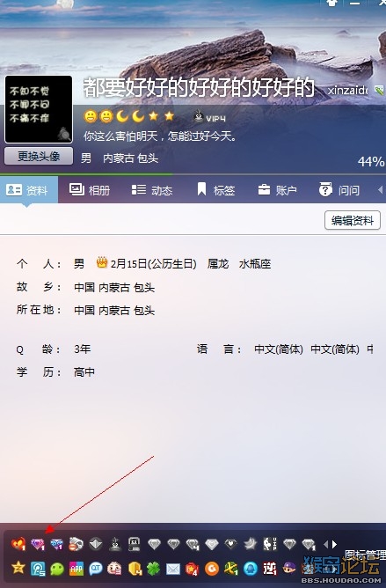The width and height of the screenshot is (386, 588).
Task: Reveal more tabs with the tab arrow
Action: coord(380,190)
